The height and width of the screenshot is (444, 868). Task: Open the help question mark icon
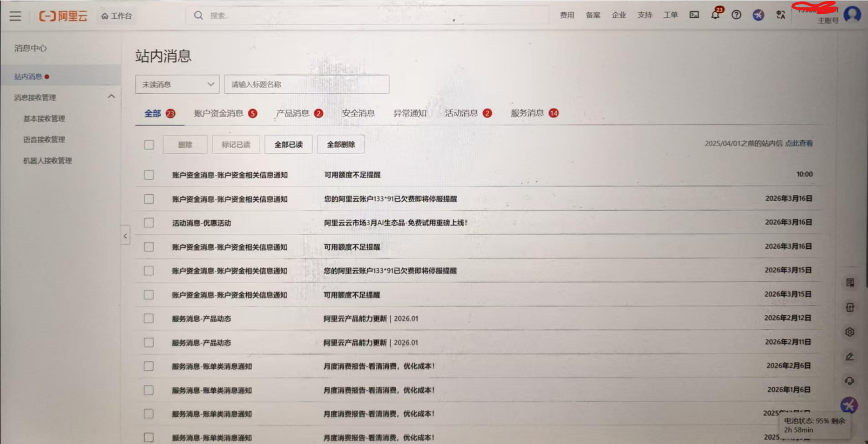point(736,15)
